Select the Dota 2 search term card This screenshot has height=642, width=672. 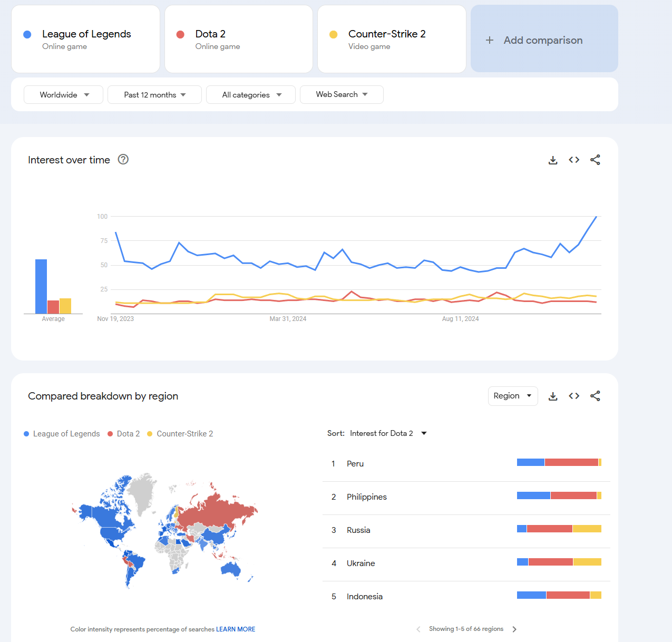coord(239,39)
